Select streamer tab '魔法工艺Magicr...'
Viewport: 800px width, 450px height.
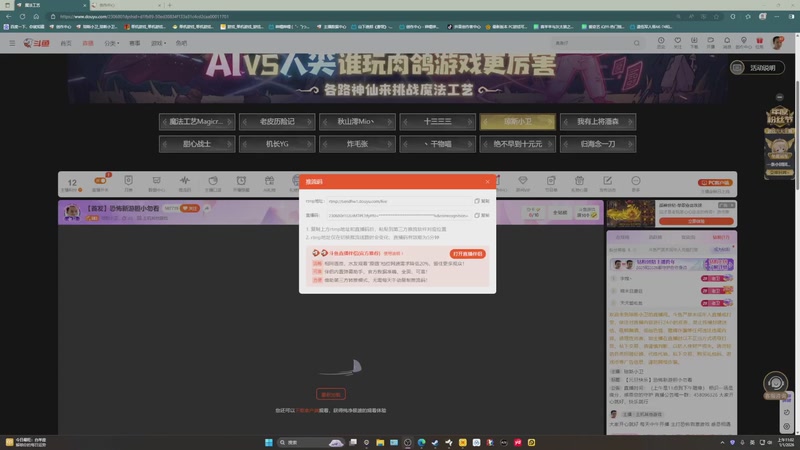(197, 121)
